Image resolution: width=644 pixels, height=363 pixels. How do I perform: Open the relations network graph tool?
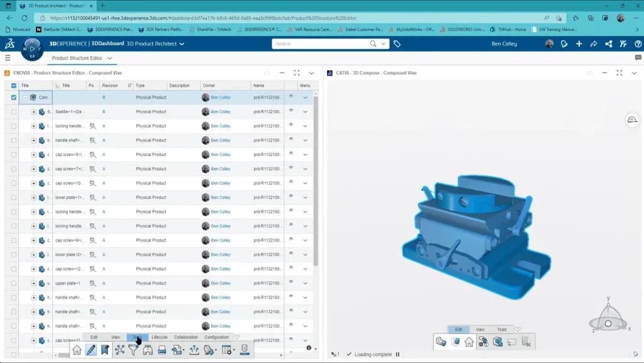[119, 350]
